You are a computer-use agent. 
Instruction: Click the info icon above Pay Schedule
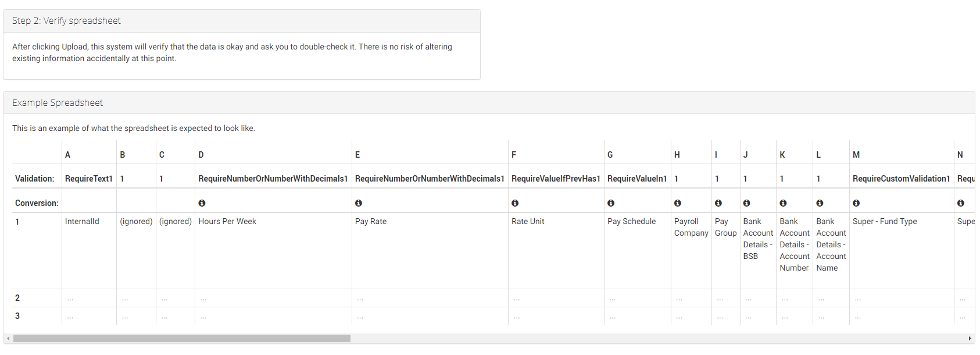[x=611, y=203]
